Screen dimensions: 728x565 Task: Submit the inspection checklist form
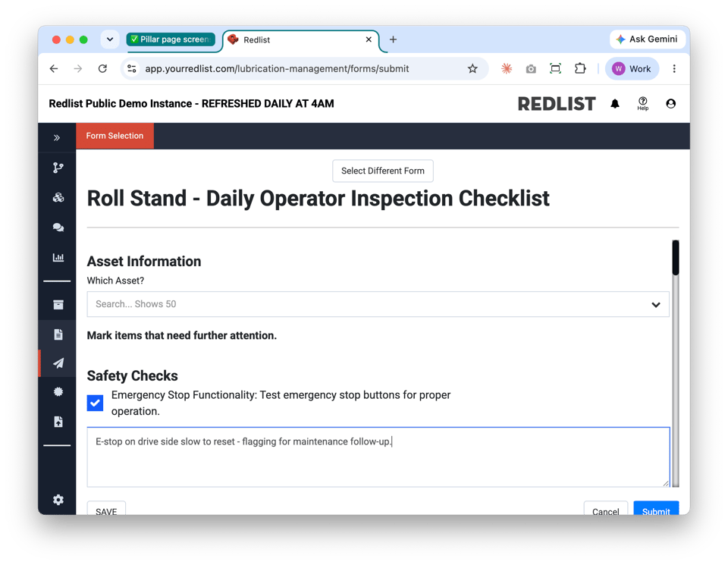click(656, 508)
